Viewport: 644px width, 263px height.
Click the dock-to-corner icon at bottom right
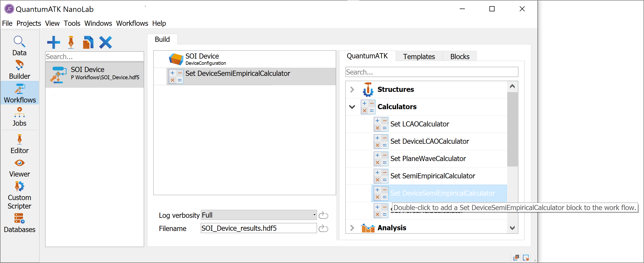pyautogui.click(x=526, y=257)
